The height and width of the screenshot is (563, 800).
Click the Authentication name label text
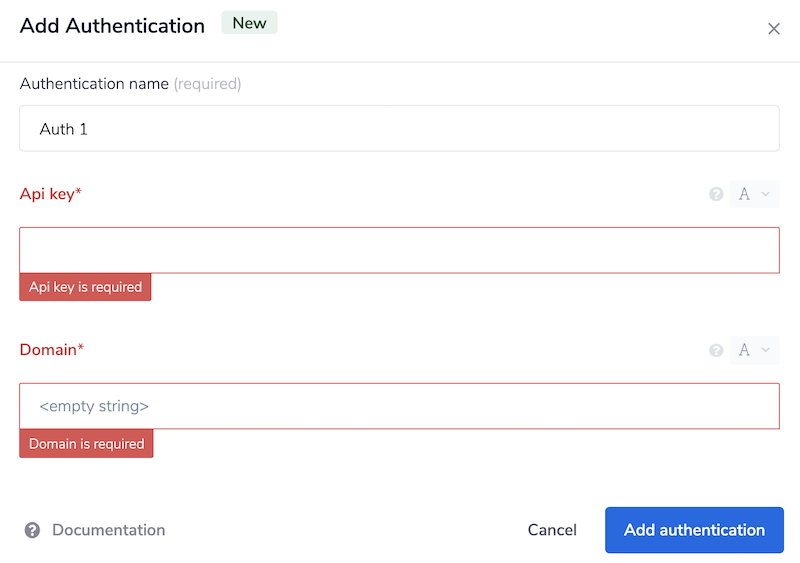94,84
